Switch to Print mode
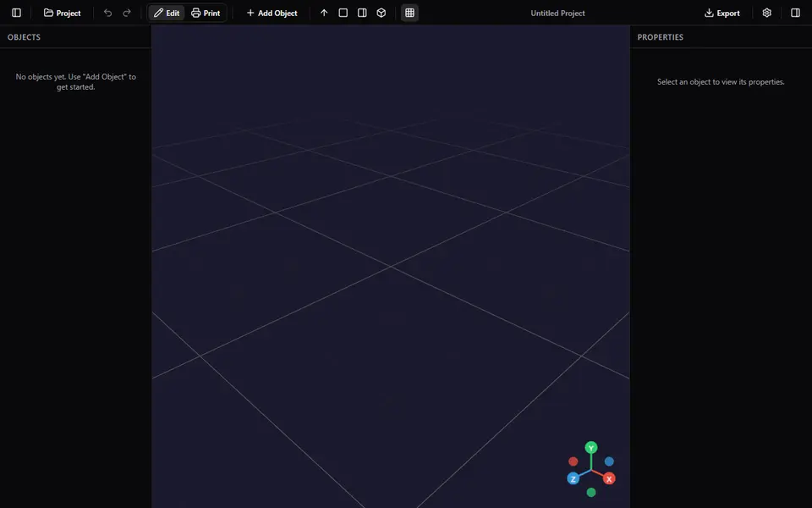Screen dimensions: 812x508 [x=206, y=13]
